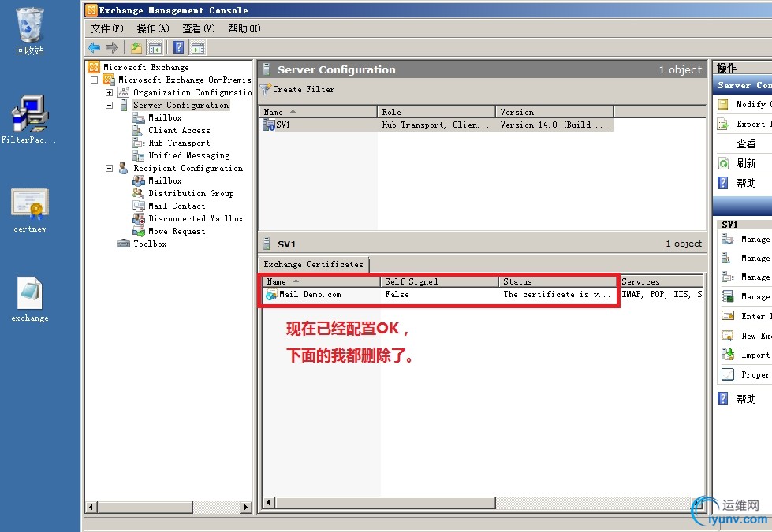772x532 pixels.
Task: Click 'The certificate is v...' status cell
Action: pos(557,294)
